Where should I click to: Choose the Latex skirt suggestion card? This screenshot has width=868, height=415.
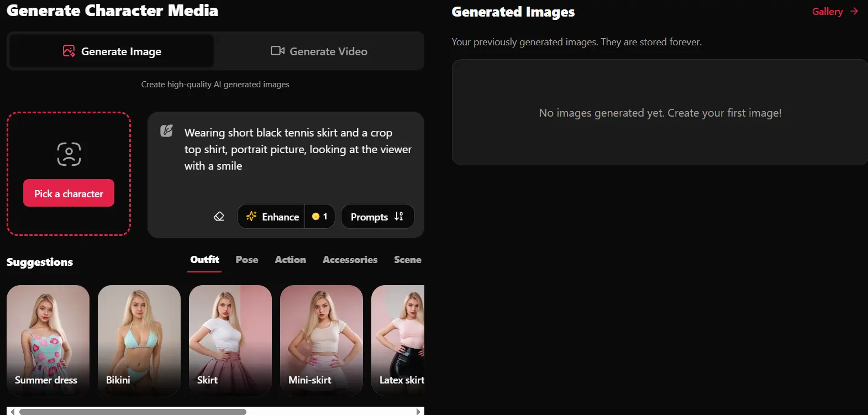click(398, 340)
